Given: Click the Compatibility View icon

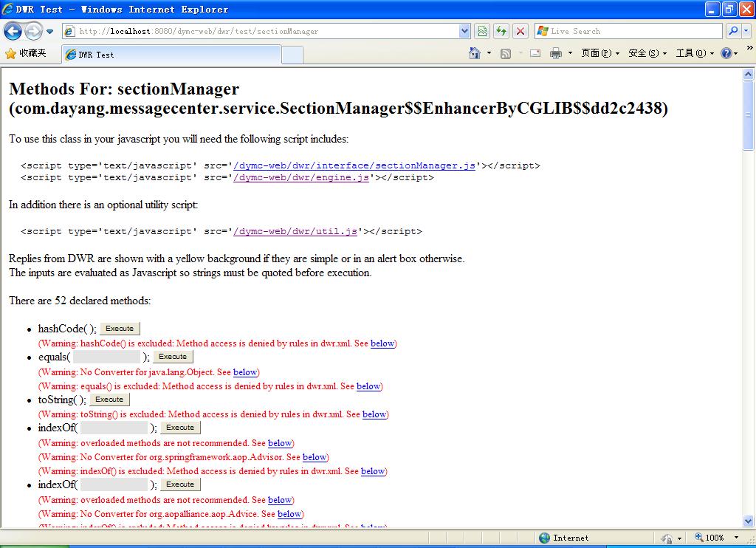Looking at the screenshot, I should [482, 31].
